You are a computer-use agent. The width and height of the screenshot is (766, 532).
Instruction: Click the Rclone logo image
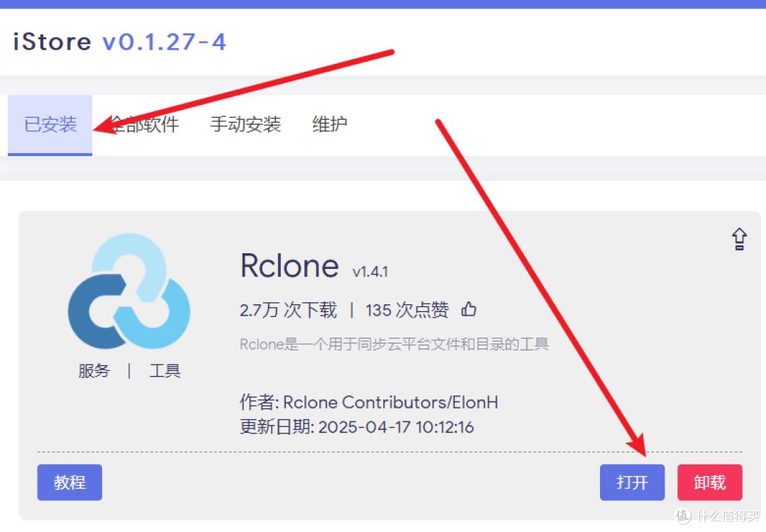pos(129,291)
